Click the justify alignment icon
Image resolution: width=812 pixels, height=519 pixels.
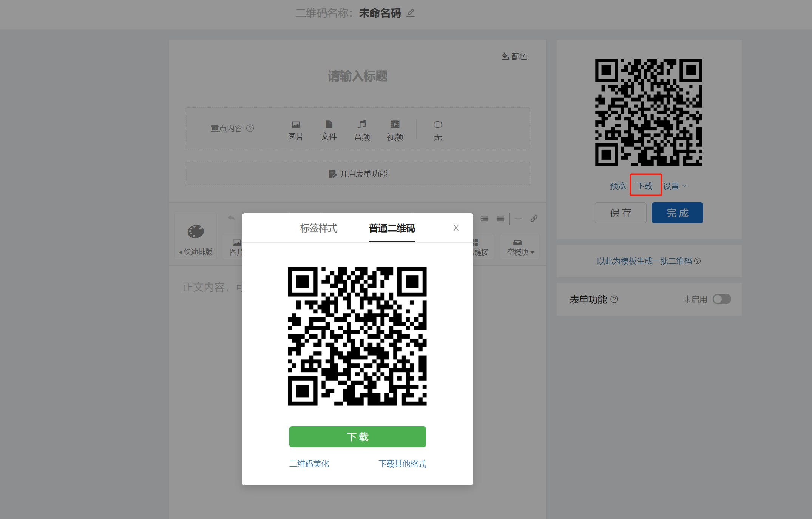pyautogui.click(x=500, y=219)
